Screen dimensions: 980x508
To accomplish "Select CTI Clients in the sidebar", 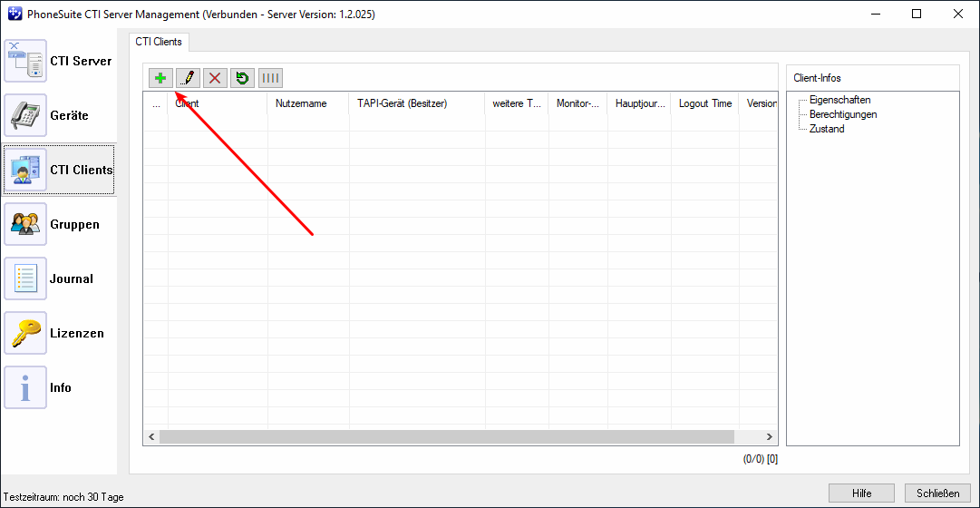I will 59,170.
